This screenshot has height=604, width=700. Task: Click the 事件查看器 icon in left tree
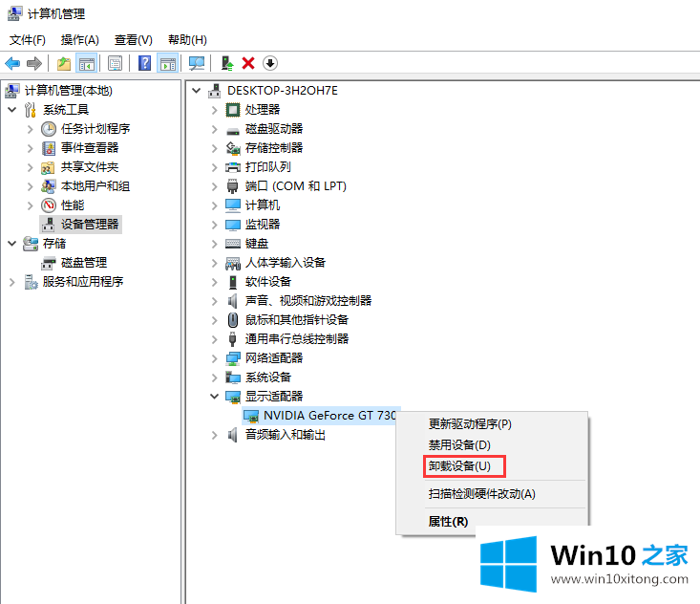(x=49, y=148)
